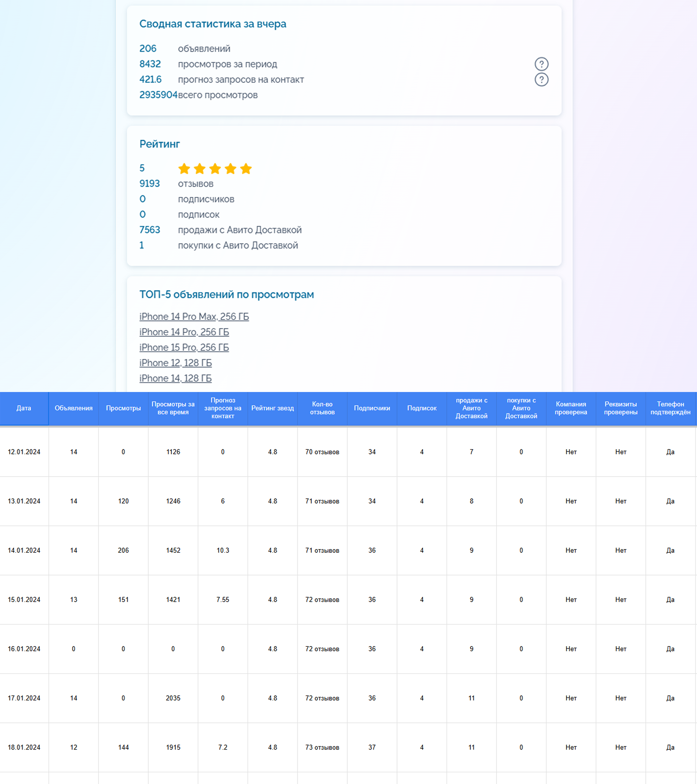697x784 pixels.
Task: Select the 'Объявления' column header
Action: pos(74,408)
